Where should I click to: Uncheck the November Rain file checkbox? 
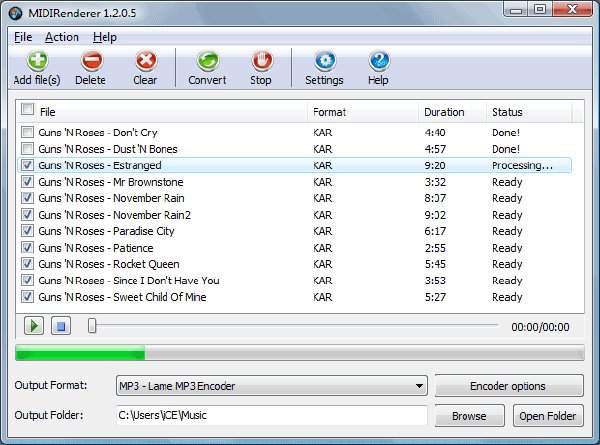point(27,198)
